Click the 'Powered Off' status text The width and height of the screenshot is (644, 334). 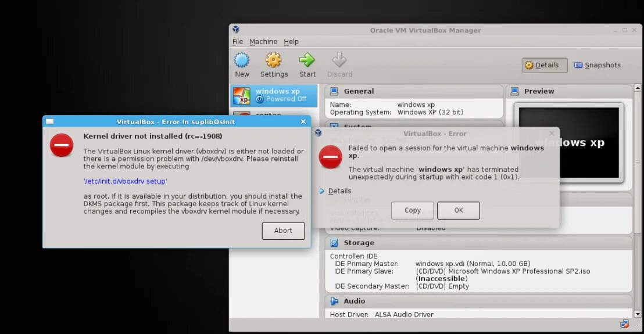pos(286,99)
